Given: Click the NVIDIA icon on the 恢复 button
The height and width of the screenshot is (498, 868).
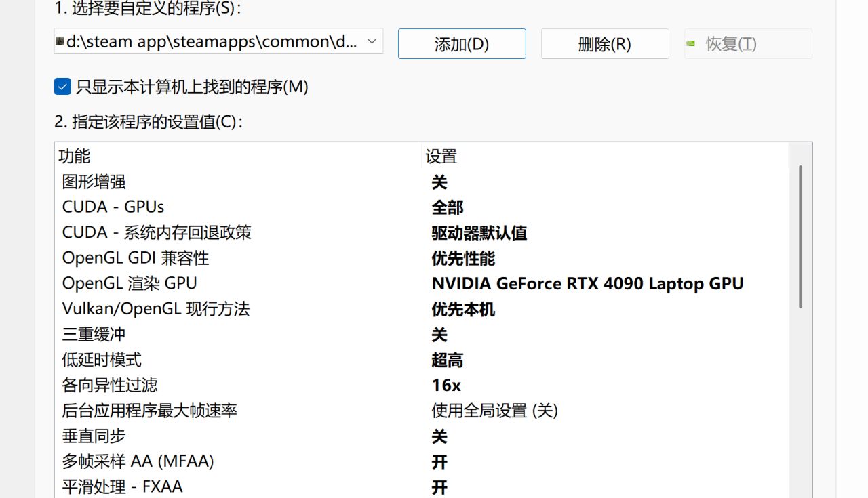Looking at the screenshot, I should pos(691,44).
